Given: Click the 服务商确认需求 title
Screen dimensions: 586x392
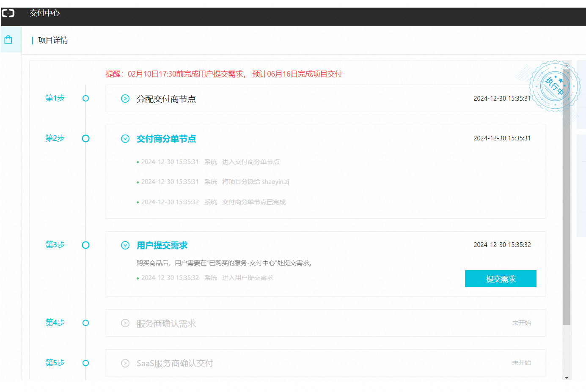Looking at the screenshot, I should click(x=166, y=323).
